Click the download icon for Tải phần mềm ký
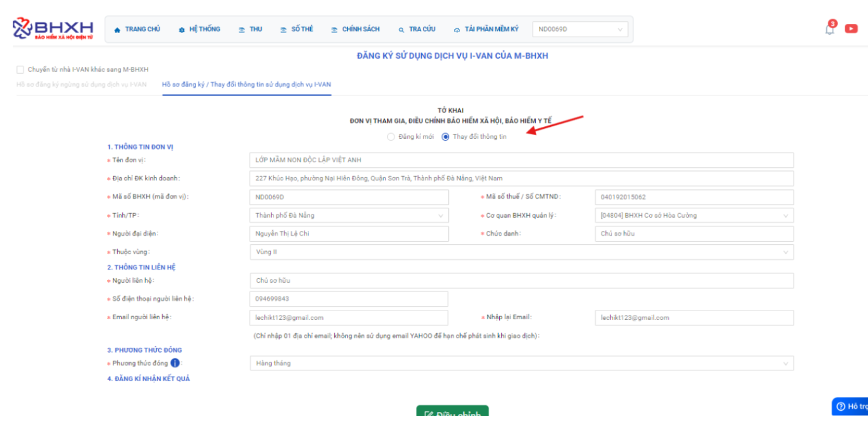Image resolution: width=868 pixels, height=436 pixels. 457,30
